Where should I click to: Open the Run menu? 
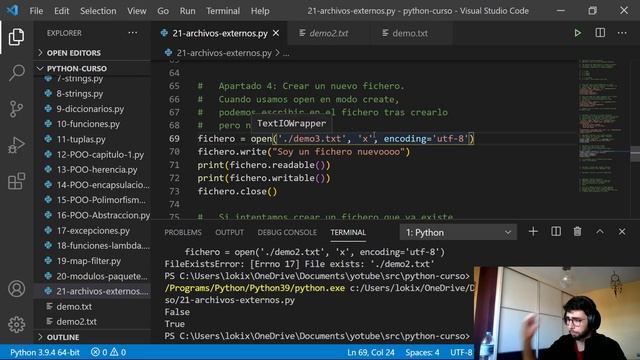click(x=187, y=11)
